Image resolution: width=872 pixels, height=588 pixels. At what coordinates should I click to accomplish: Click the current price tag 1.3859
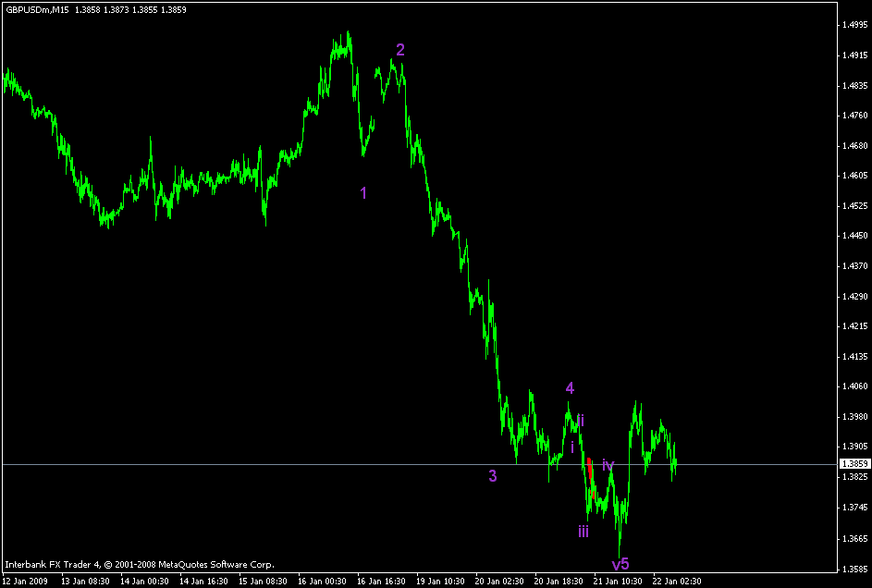[854, 464]
